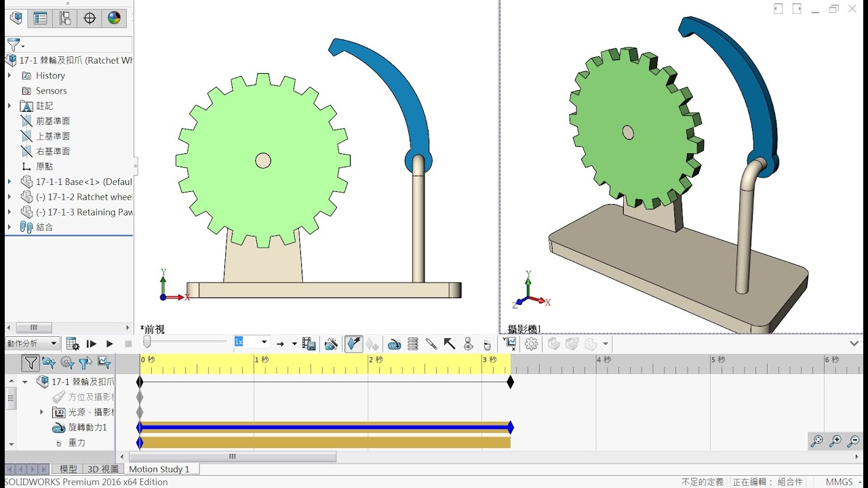Toggle the Filter Animated button
This screenshot has height=488, width=868.
coord(49,363)
